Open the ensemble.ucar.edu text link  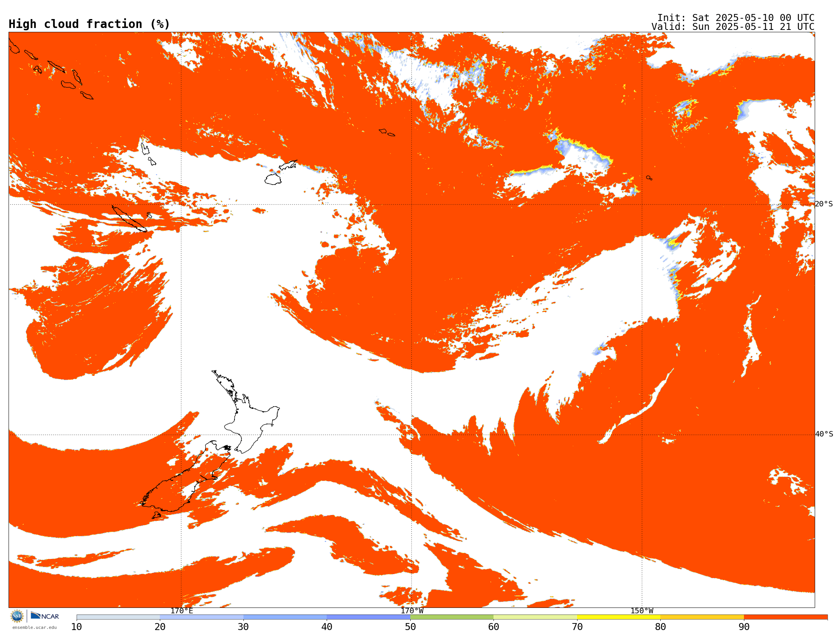click(34, 627)
